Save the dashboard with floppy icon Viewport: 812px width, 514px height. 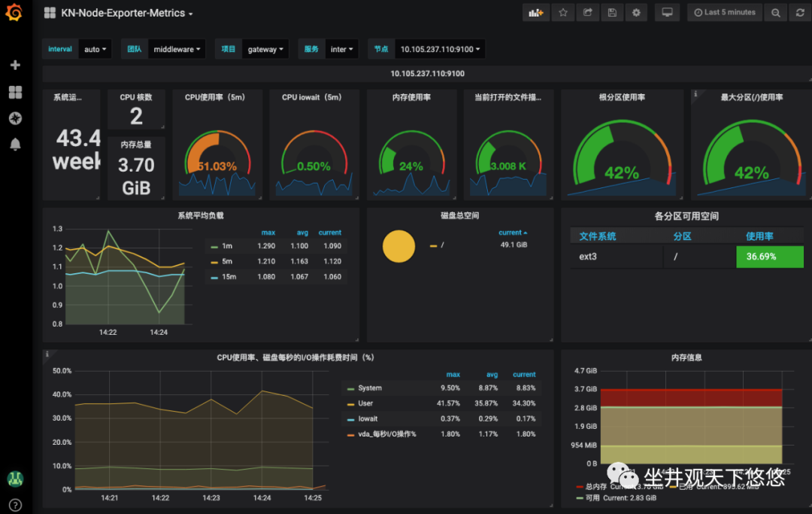612,13
